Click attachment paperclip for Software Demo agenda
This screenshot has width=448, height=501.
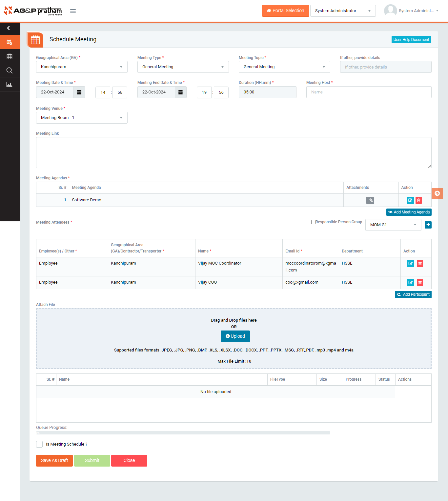tap(370, 200)
